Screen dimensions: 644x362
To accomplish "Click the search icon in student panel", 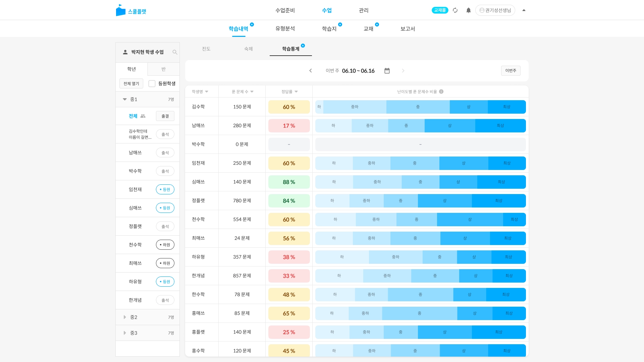I will pos(175,52).
